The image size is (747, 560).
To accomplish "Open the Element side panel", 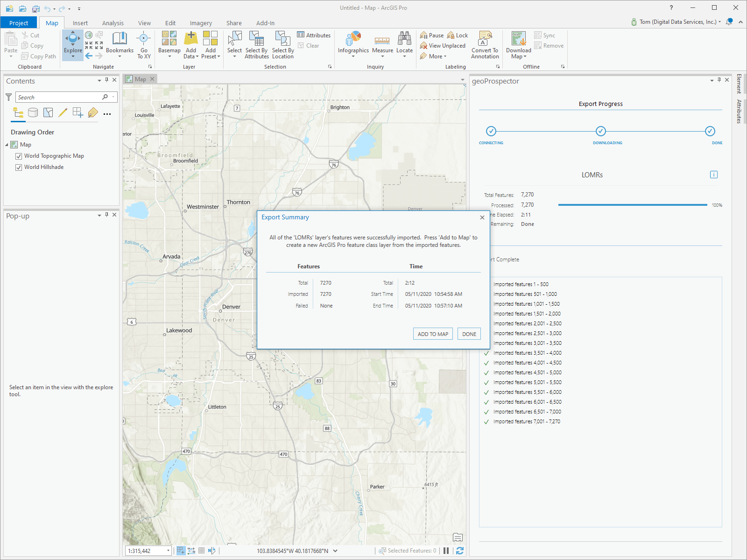I will coord(739,84).
